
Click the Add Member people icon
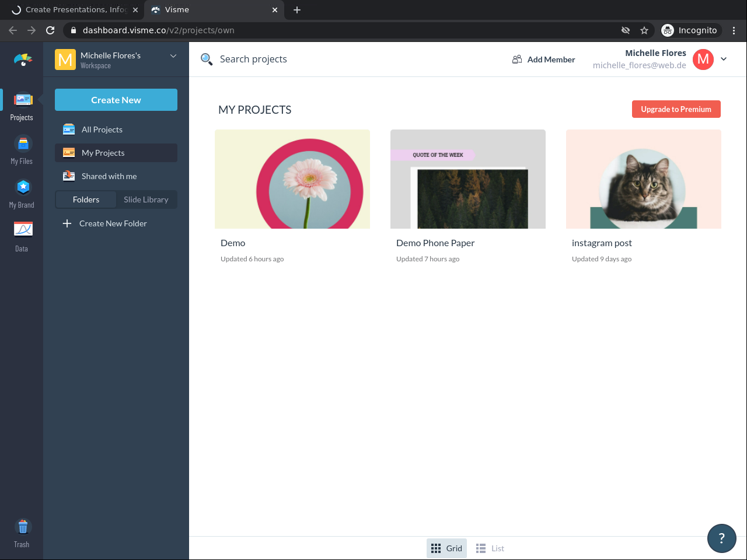pyautogui.click(x=517, y=60)
